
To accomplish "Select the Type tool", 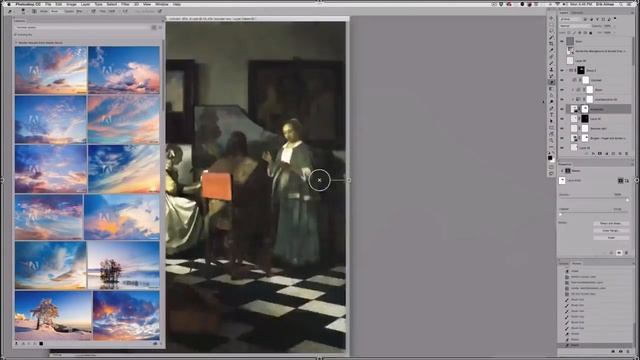I will [551, 115].
